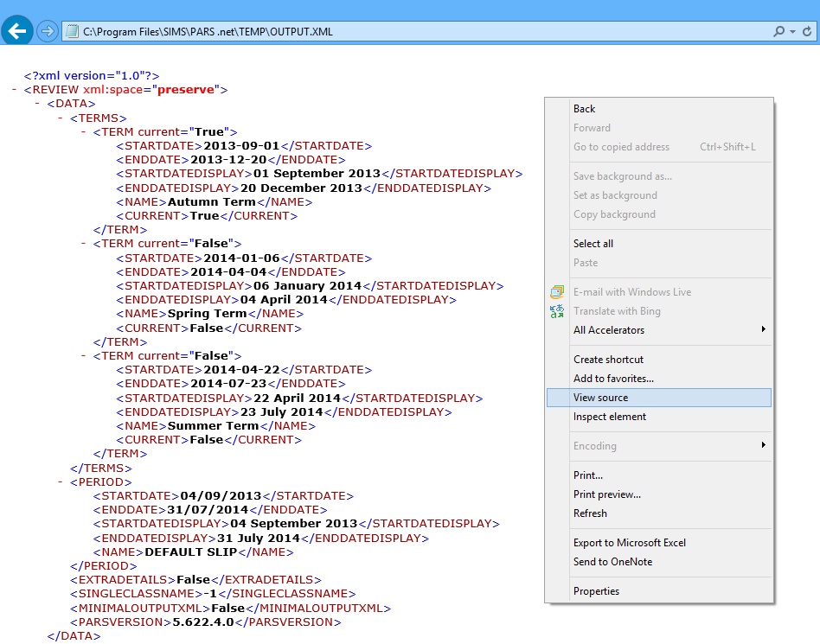Choose Export to Microsoft Excel

tap(658, 543)
